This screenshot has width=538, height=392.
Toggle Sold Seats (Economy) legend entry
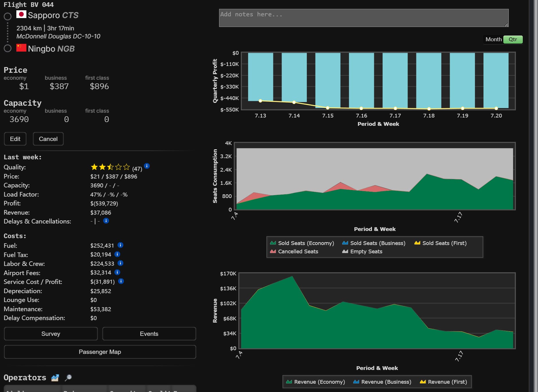pyautogui.click(x=302, y=243)
